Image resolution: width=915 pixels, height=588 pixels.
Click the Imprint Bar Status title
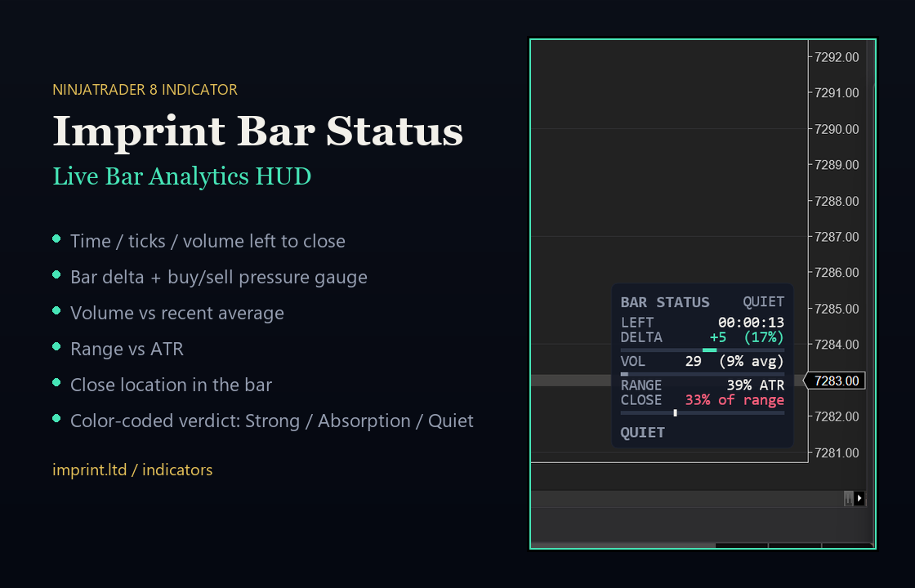(258, 131)
